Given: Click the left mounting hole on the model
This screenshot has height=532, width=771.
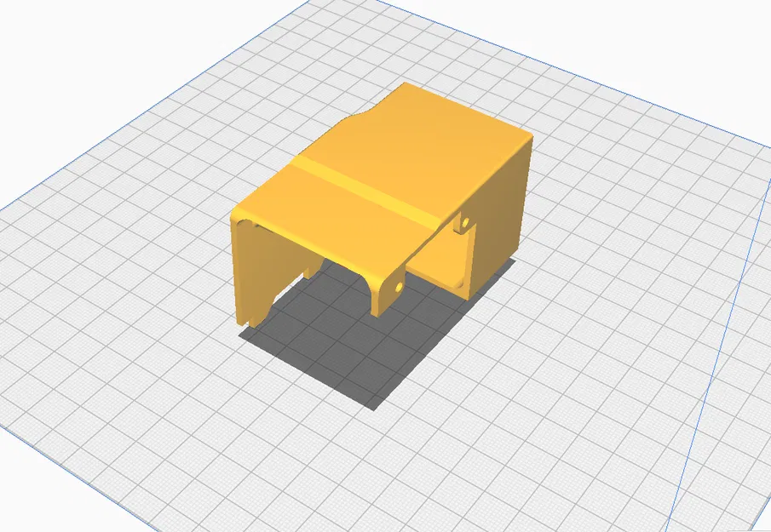Looking at the screenshot, I should [x=397, y=287].
